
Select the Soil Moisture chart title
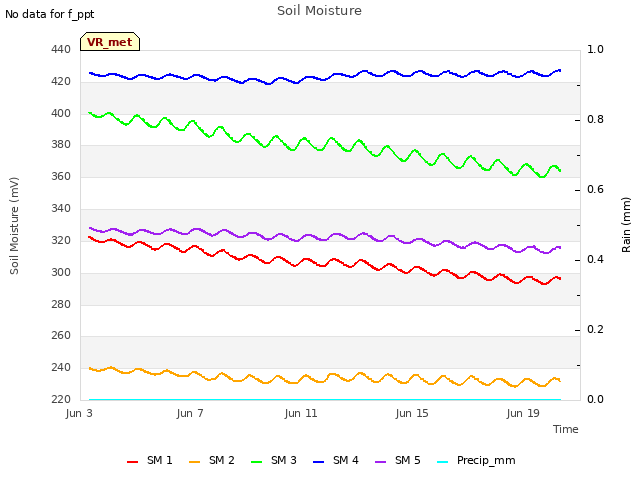pyautogui.click(x=319, y=11)
